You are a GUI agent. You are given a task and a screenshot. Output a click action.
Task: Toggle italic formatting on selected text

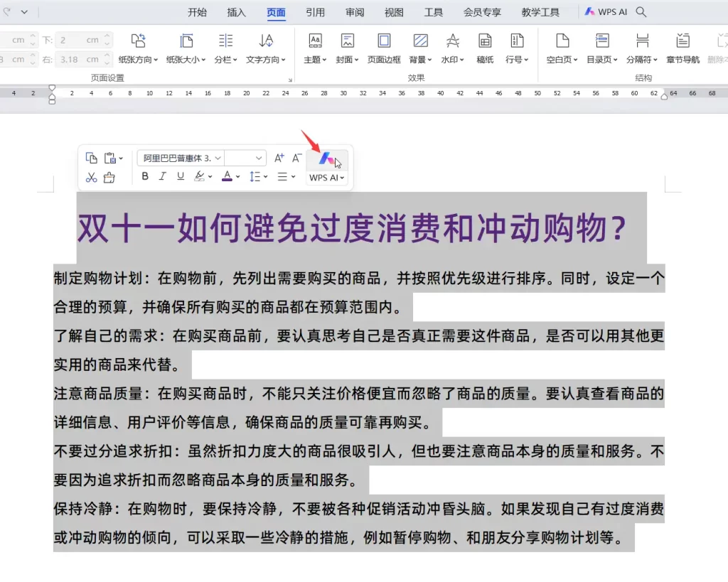point(162,176)
